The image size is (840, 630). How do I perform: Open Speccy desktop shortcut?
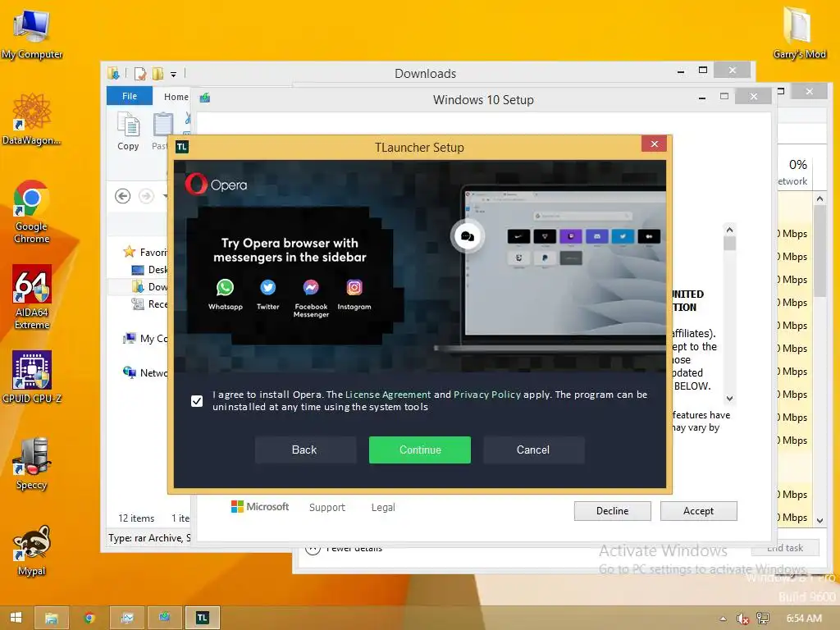click(32, 463)
